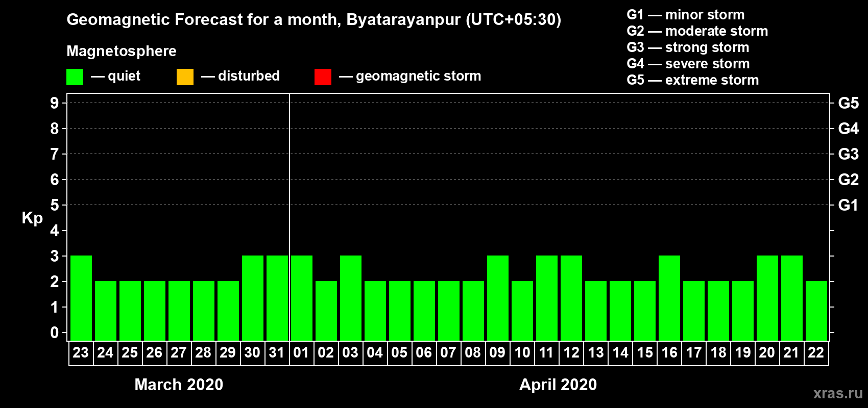Click the date cell labeled 06
Viewport: 868px width, 408px height.
[x=424, y=353]
